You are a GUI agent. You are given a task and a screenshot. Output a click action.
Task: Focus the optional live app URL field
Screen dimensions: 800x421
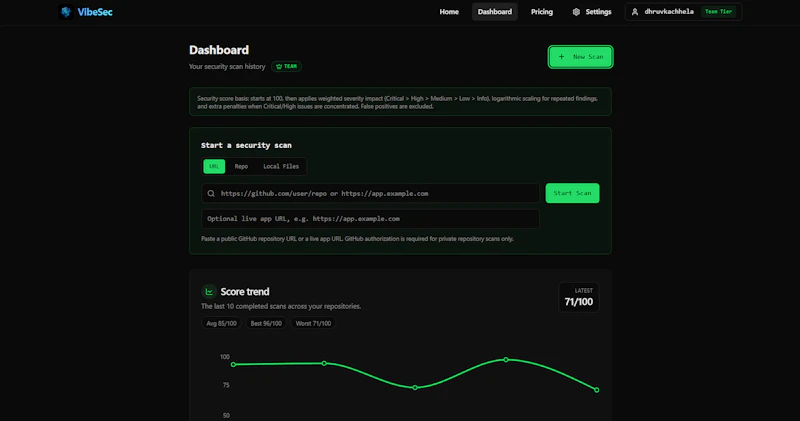tap(370, 219)
